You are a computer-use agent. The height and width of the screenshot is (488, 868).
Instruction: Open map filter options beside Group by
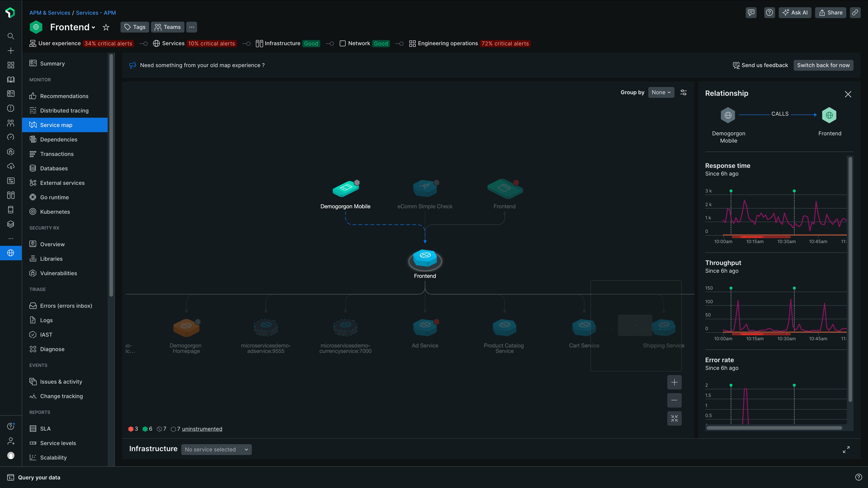[x=684, y=92]
